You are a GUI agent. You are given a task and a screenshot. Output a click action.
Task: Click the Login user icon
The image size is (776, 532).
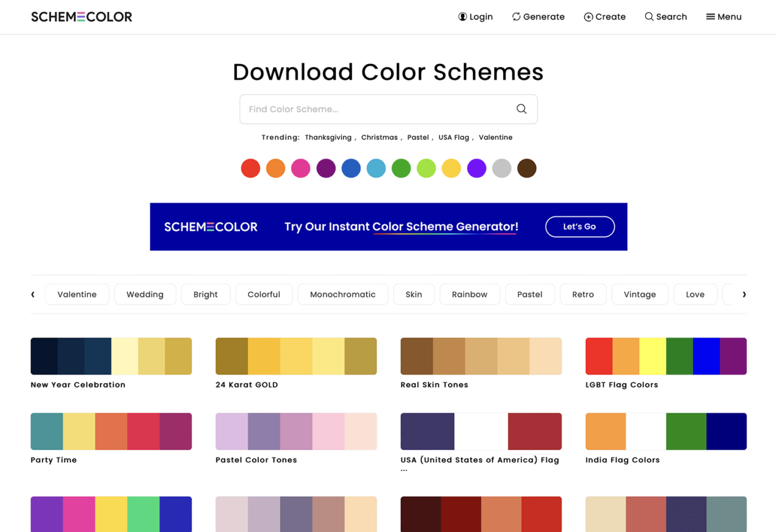click(463, 17)
